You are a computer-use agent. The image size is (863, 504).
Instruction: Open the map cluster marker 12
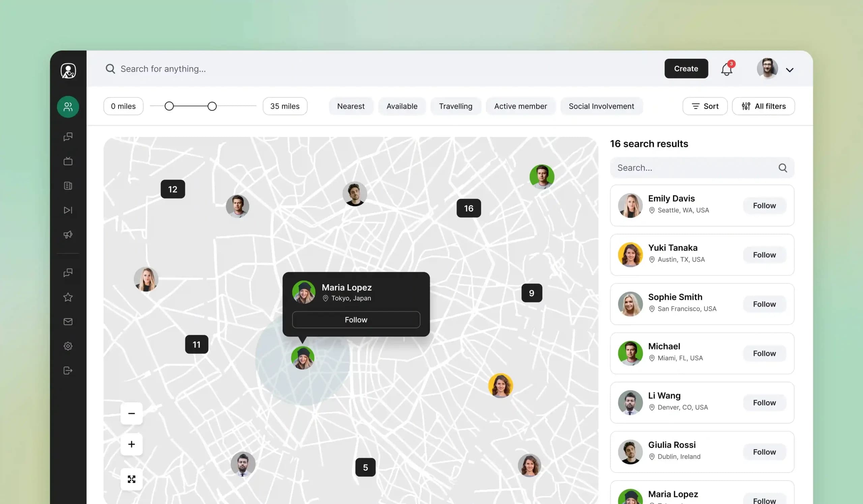click(173, 189)
